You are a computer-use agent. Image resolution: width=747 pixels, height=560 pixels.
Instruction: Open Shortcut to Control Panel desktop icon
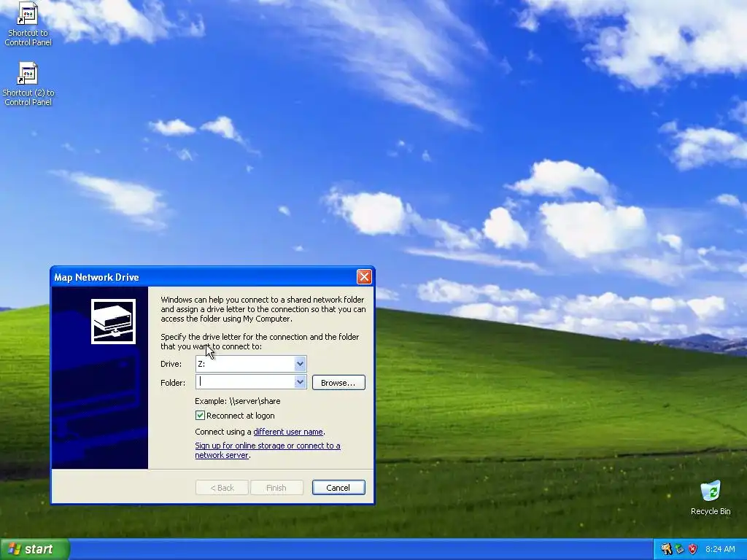28,24
